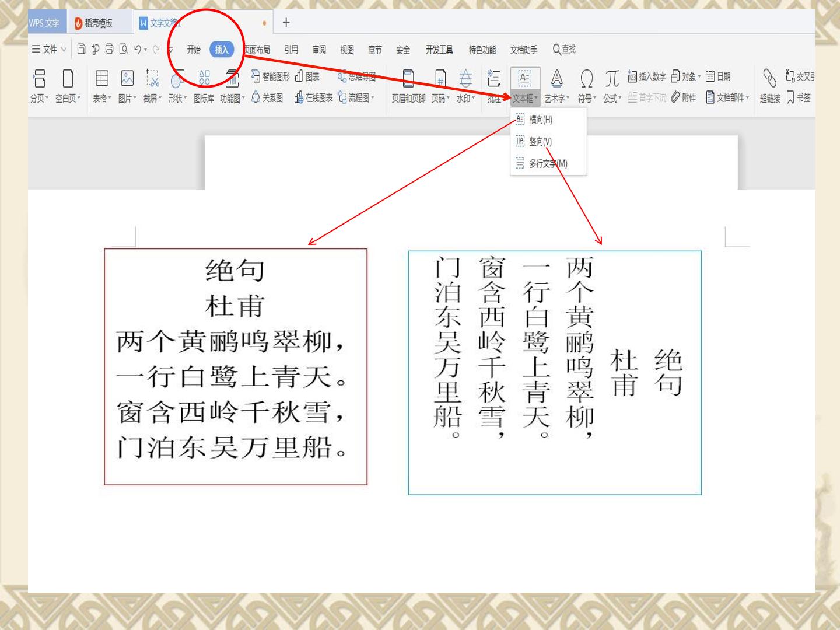Open the 表格 table insert icon

coord(102,78)
